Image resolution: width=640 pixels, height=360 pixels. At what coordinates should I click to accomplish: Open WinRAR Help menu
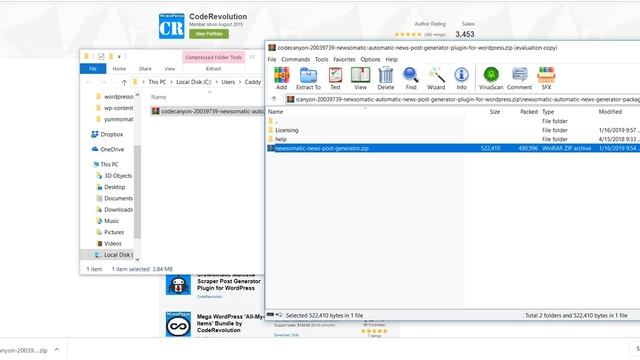coord(391,60)
